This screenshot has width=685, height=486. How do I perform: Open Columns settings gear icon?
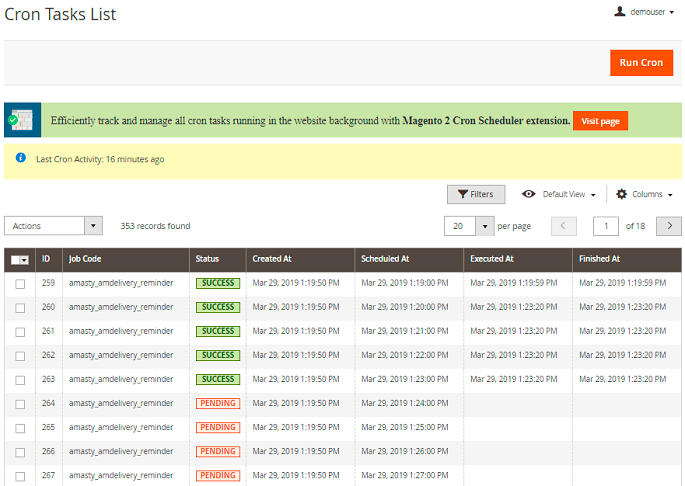(x=621, y=194)
